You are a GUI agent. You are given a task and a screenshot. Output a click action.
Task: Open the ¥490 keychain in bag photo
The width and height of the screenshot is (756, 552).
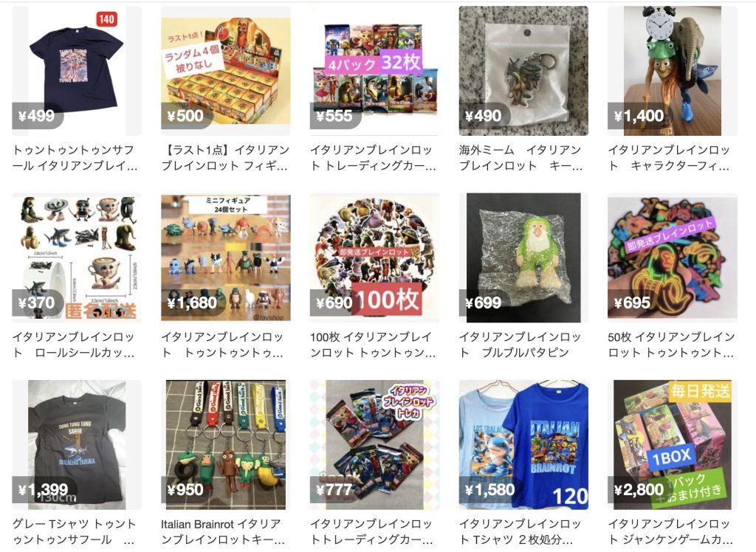pyautogui.click(x=523, y=71)
